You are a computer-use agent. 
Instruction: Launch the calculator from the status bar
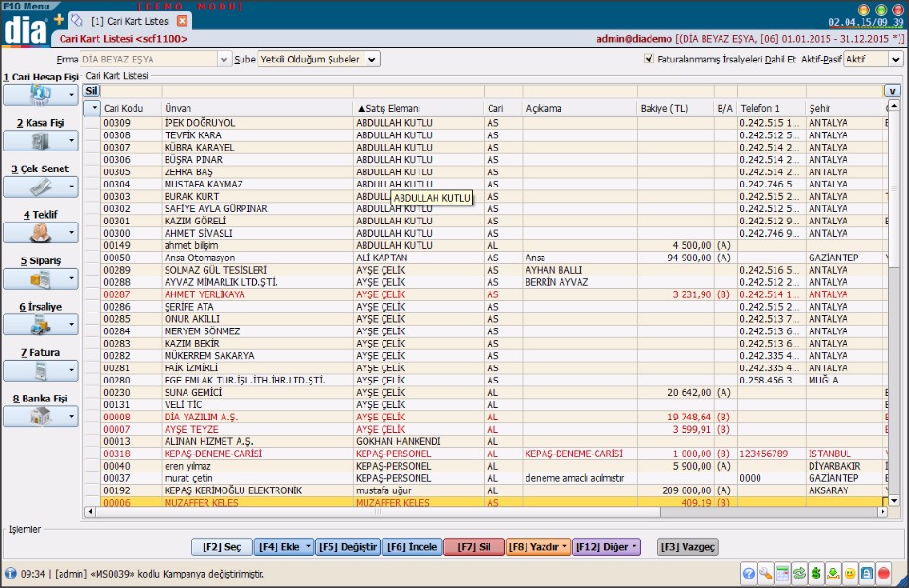[x=782, y=574]
